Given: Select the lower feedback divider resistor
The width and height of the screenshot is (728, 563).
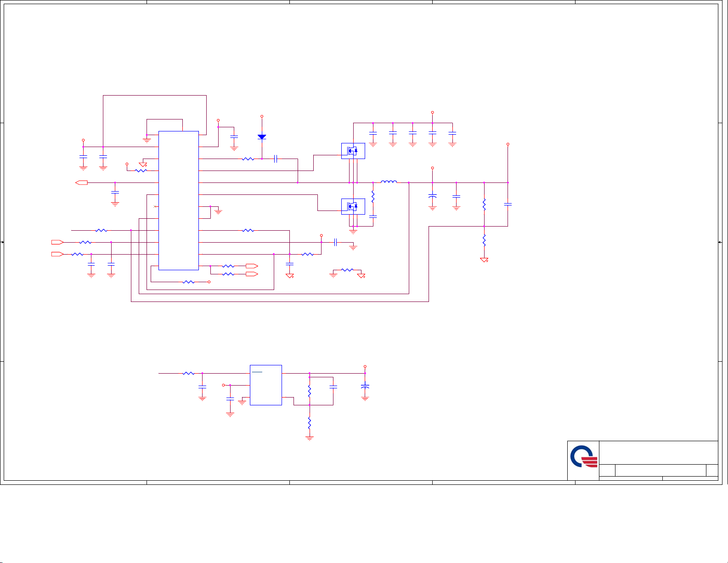Looking at the screenshot, I should (484, 240).
